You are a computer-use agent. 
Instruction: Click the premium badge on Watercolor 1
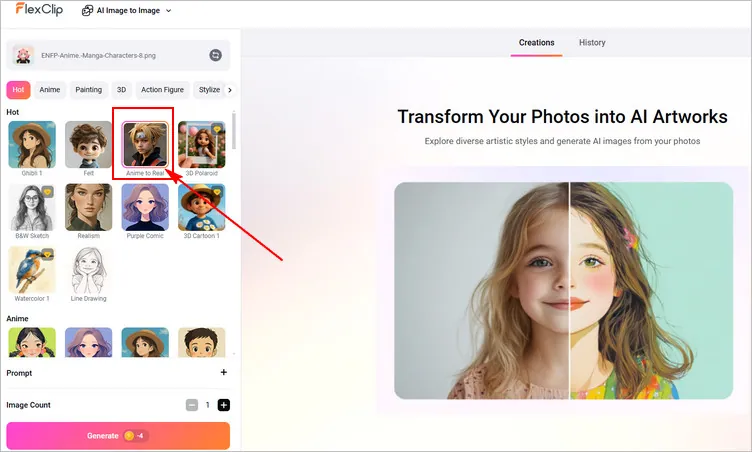pos(47,255)
